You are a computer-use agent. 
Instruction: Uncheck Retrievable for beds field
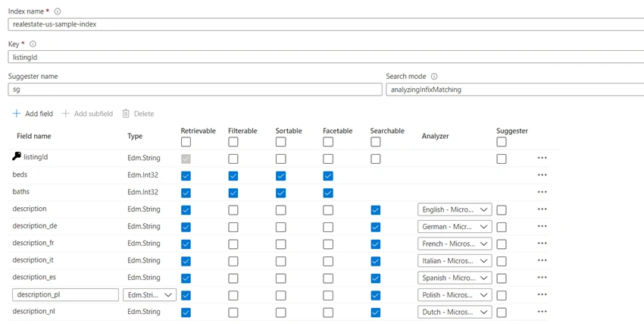click(186, 176)
